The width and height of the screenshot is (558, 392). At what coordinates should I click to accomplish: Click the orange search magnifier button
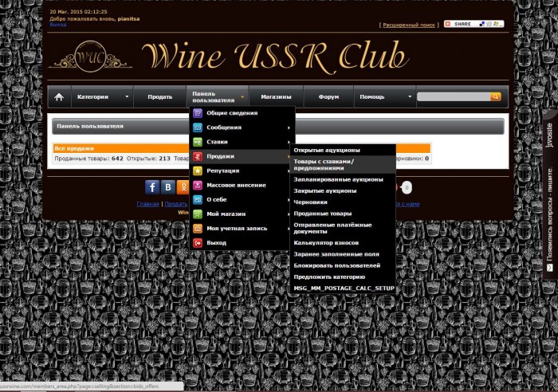coord(495,96)
